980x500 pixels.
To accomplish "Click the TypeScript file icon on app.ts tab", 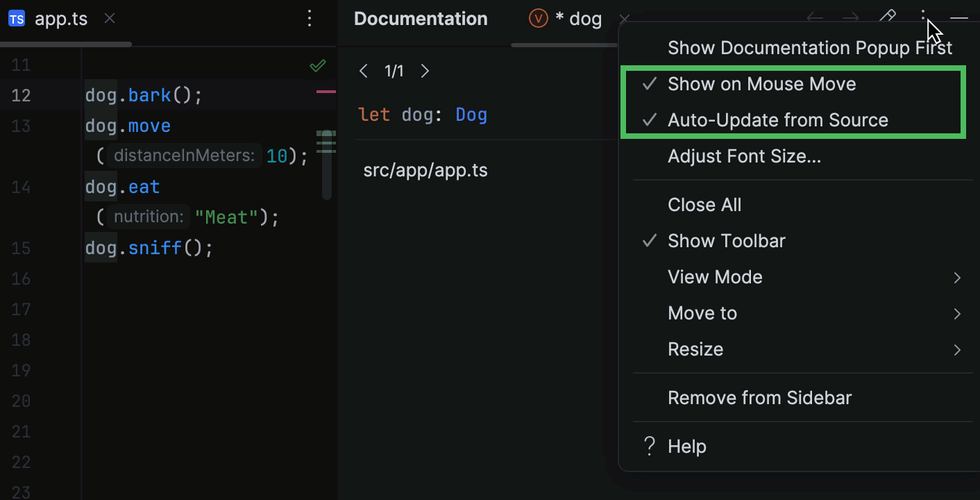I will [x=15, y=19].
